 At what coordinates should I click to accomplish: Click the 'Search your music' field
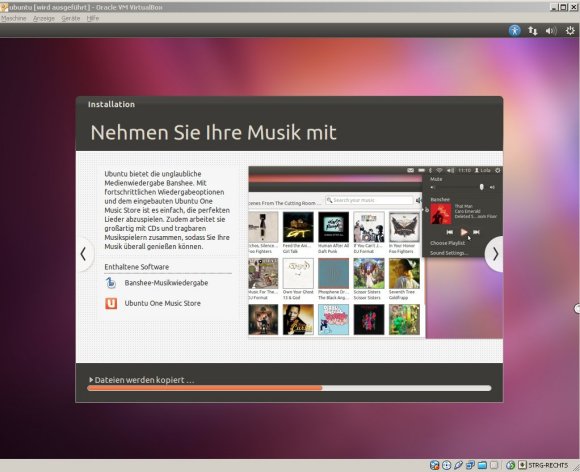tap(369, 200)
